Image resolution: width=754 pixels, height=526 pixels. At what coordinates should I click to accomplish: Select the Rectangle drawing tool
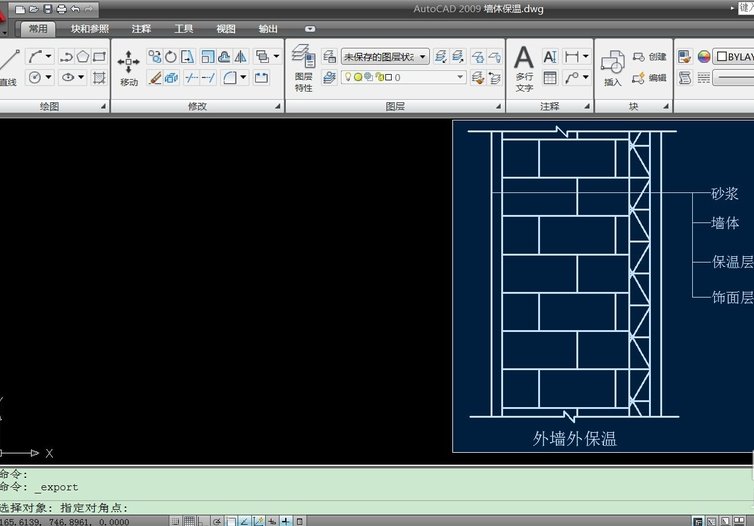pos(99,57)
